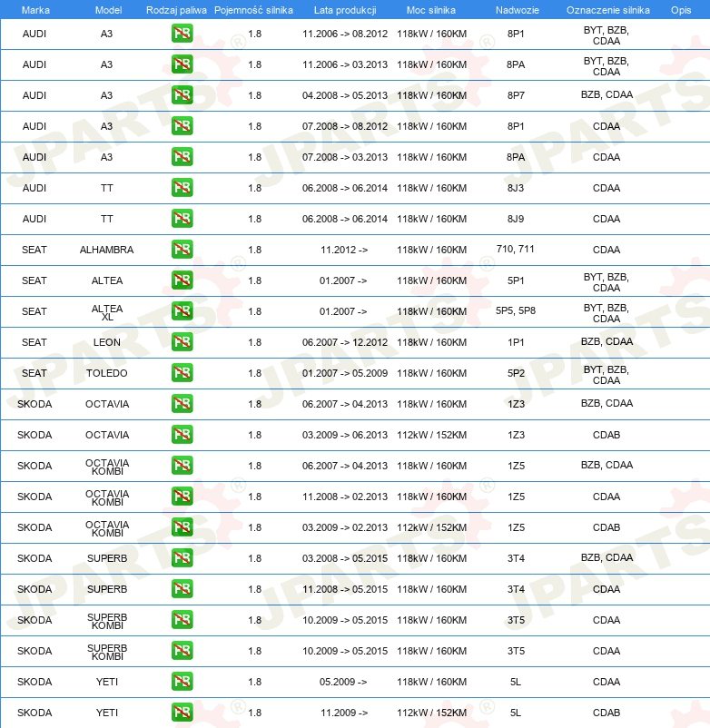
Task: Click fuel icon in Audi TT 8J9 row
Action: point(182,219)
